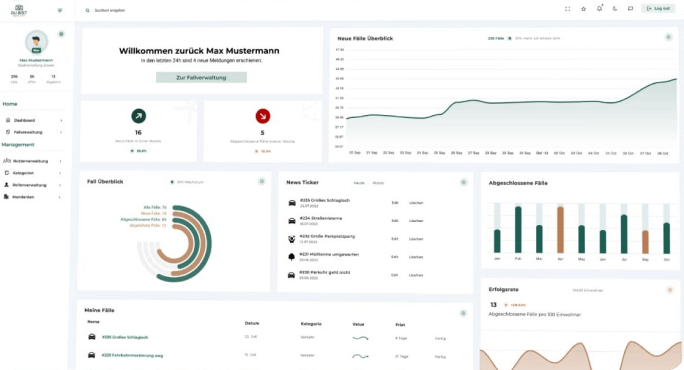The image size is (684, 370).
Task: Open settings of Neue Fälle Überblick chart
Action: (668, 37)
